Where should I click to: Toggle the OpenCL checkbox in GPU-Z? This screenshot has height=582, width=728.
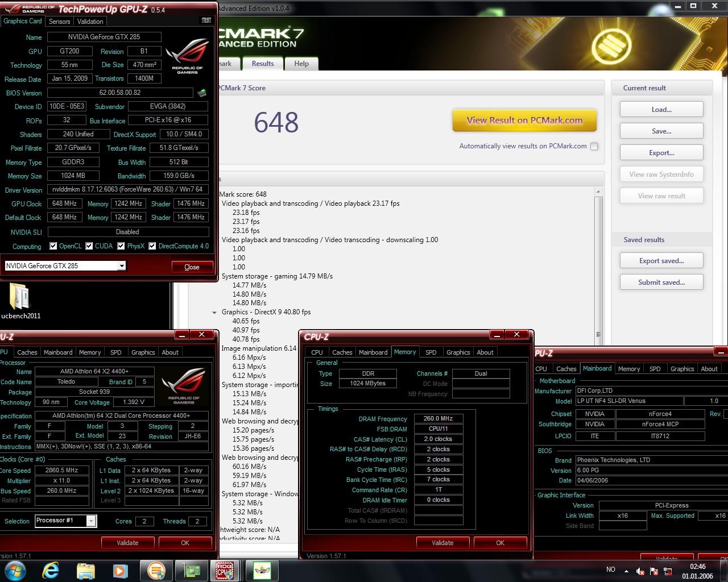(53, 246)
